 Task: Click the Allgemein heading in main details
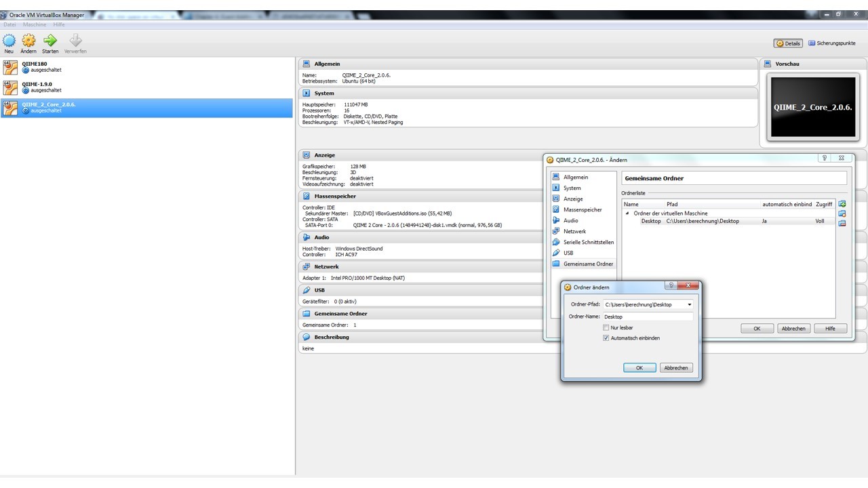click(327, 64)
